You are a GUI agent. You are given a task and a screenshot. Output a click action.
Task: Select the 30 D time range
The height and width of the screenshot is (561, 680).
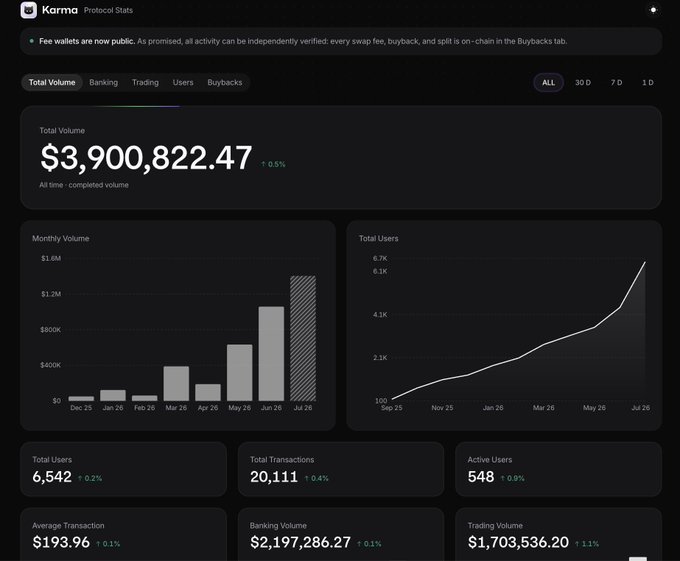tap(583, 82)
